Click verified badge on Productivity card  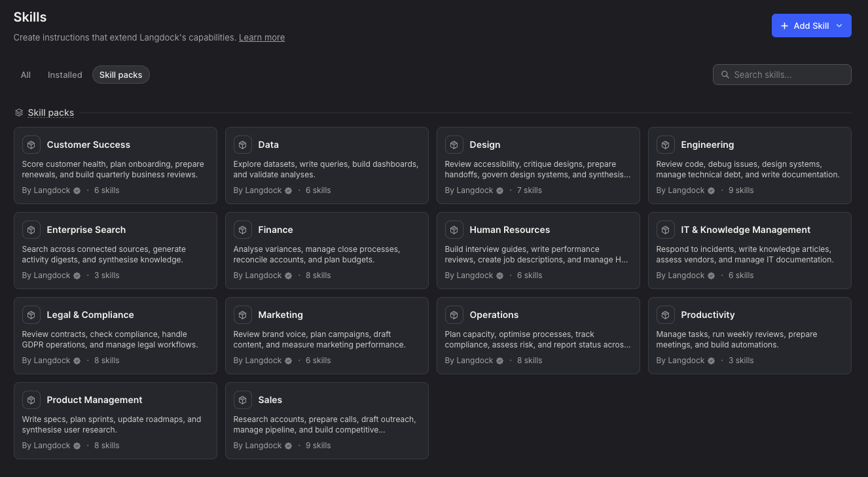[x=712, y=361]
